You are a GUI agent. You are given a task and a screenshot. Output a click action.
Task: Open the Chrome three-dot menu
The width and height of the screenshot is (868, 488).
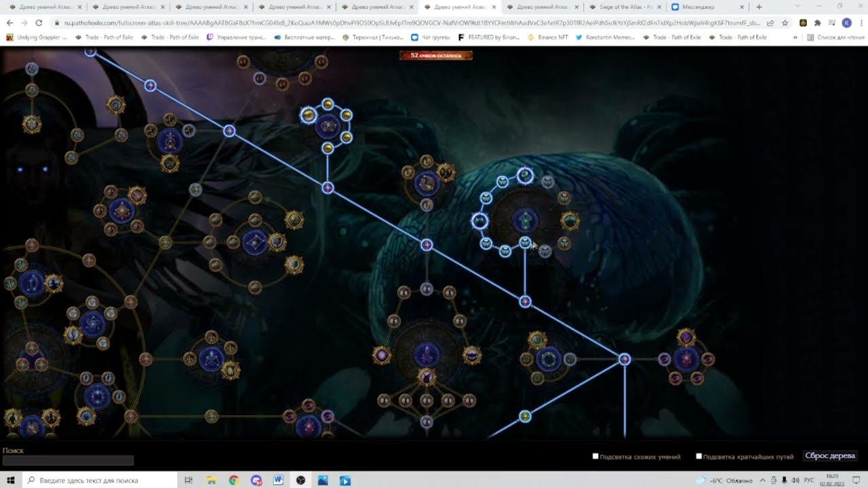pyautogui.click(x=860, y=22)
